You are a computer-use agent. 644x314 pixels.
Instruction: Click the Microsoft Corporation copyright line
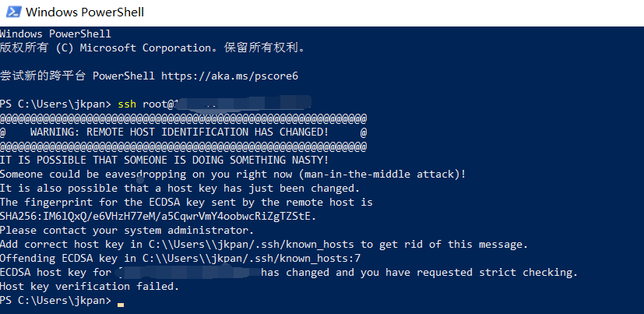coord(153,48)
